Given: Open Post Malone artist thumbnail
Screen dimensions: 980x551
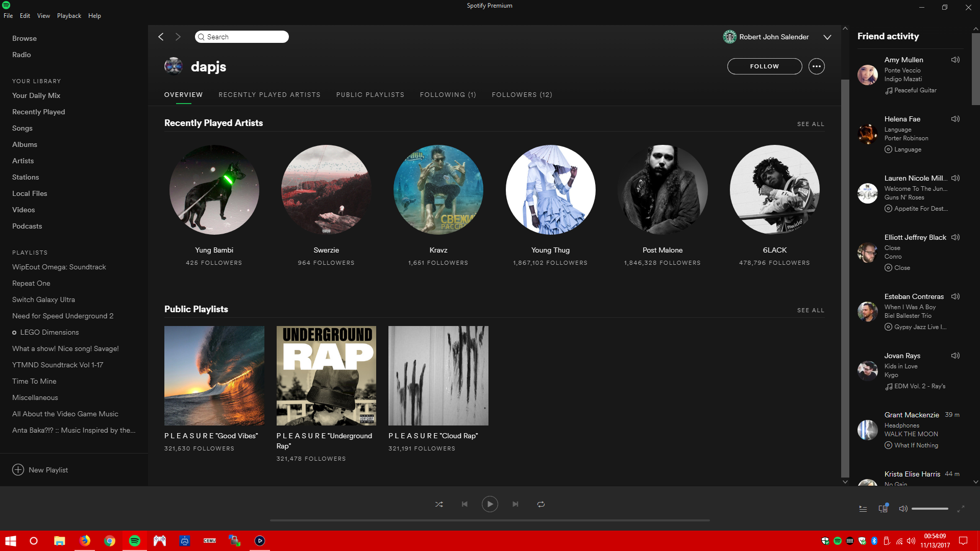Looking at the screenshot, I should click(663, 190).
